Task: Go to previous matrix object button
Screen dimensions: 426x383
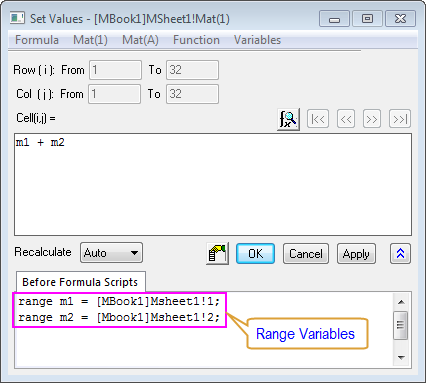Action: pyautogui.click(x=346, y=119)
